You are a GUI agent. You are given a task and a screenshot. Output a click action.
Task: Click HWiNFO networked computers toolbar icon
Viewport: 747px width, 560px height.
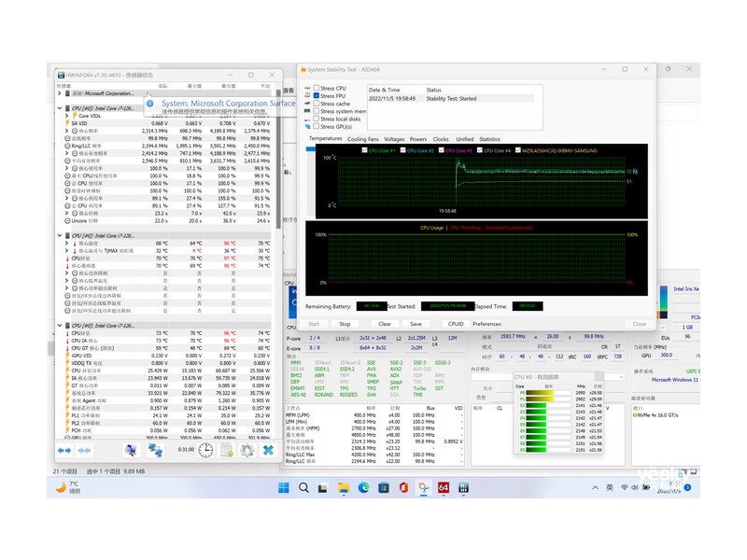coord(155,450)
